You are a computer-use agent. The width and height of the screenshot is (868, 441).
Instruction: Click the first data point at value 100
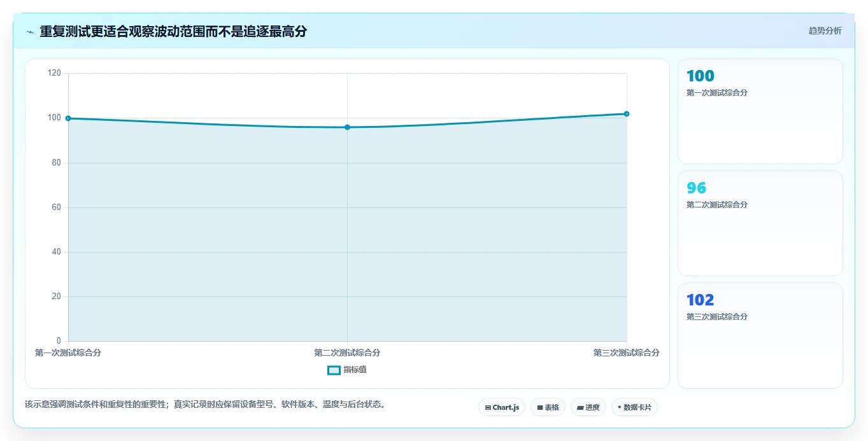[x=68, y=118]
